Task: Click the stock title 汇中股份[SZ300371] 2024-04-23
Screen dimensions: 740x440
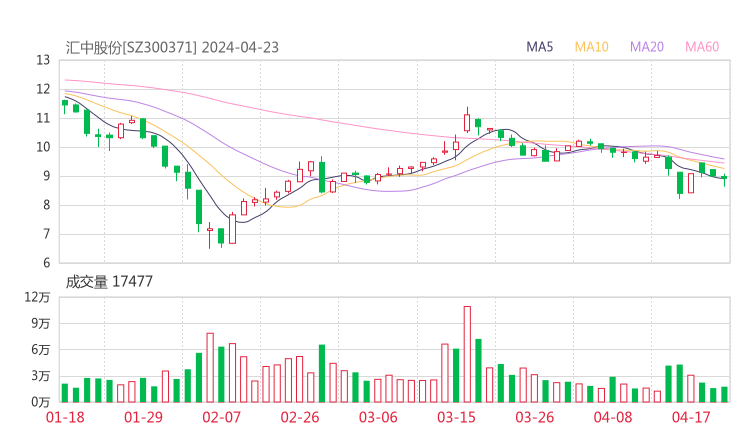Action: pos(172,48)
